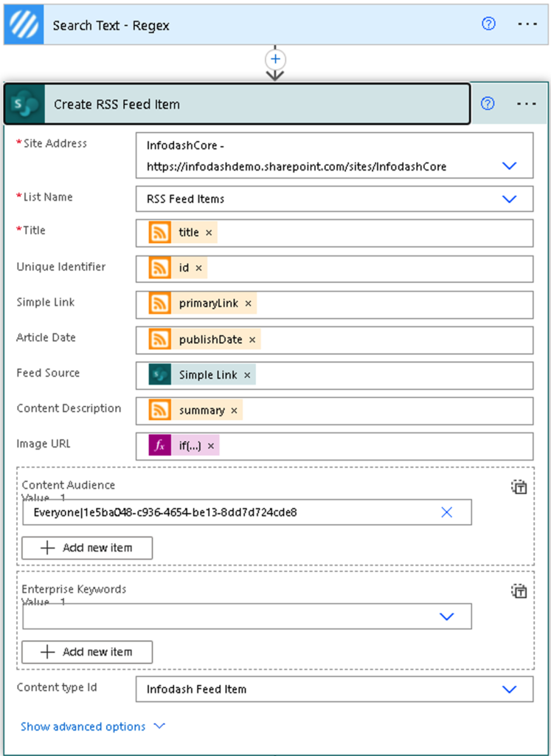Click the RSS icon in primaryLink token
The height and width of the screenshot is (756, 551).
coord(160,303)
